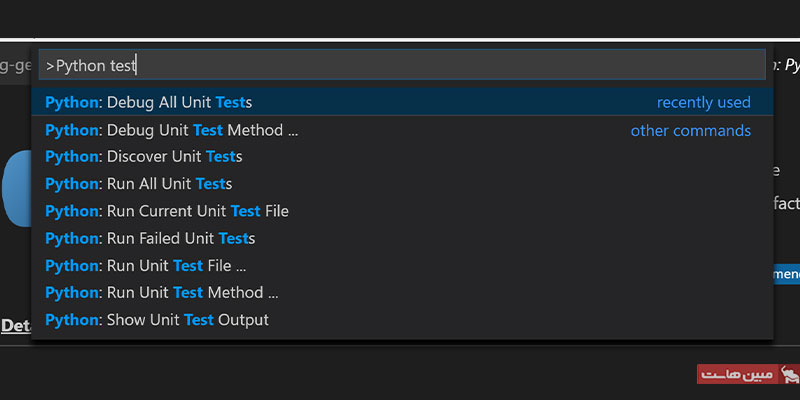The image size is (800, 400).
Task: Click the command palette search input
Action: point(400,66)
